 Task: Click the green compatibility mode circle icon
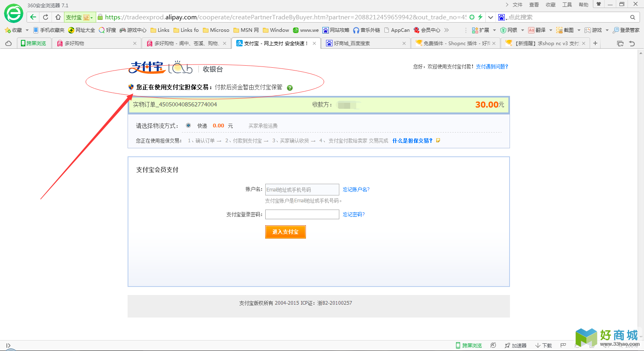point(472,17)
